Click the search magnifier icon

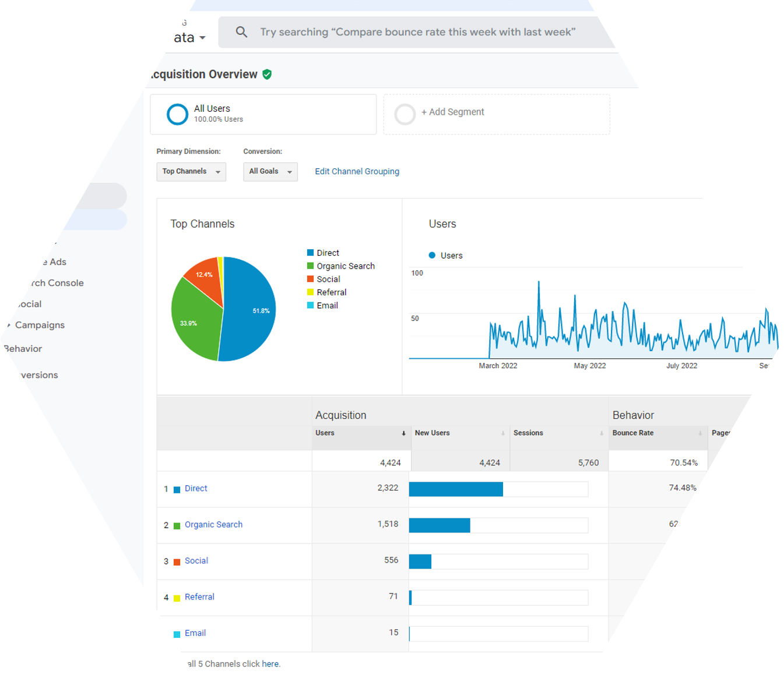(241, 32)
